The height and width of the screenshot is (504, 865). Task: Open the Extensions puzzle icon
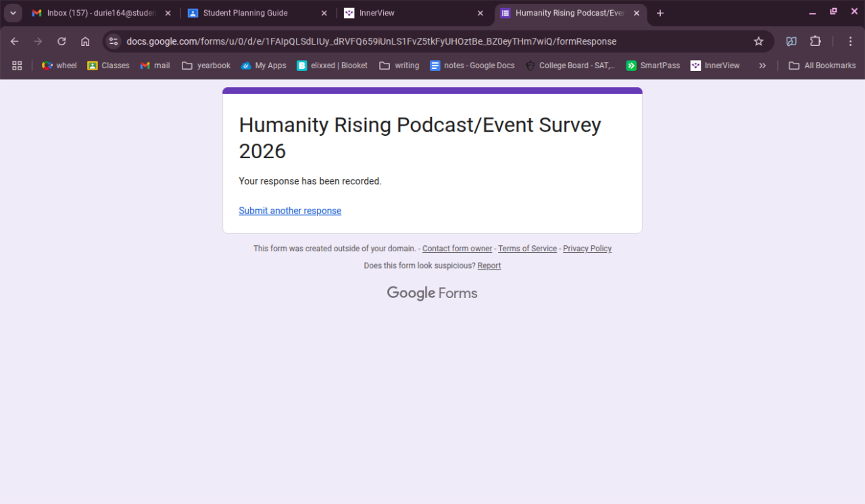coord(816,41)
